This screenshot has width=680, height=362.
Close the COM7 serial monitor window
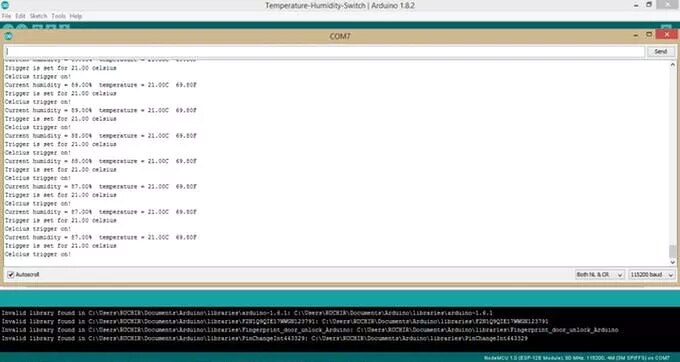pos(667,35)
